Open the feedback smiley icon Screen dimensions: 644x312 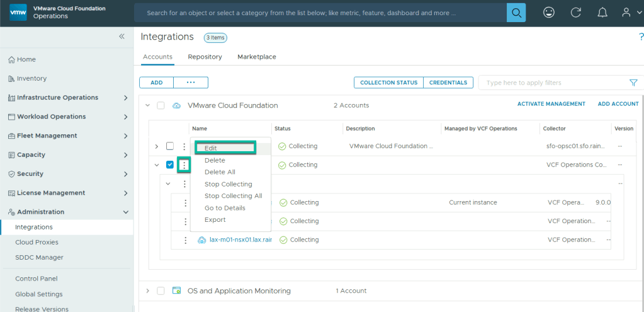[550, 13]
